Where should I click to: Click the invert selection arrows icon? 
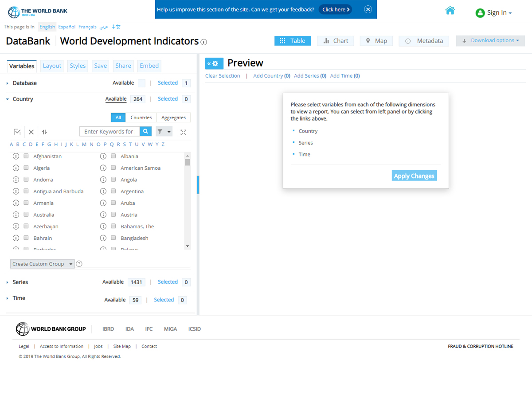click(44, 132)
